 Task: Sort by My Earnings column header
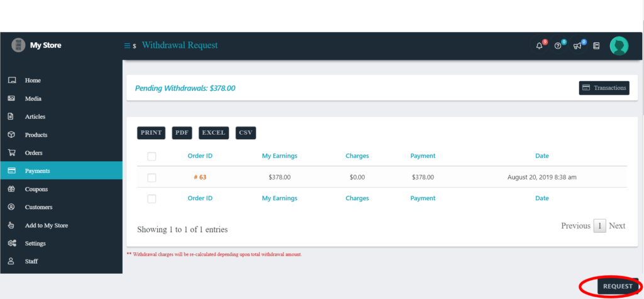[x=279, y=156]
